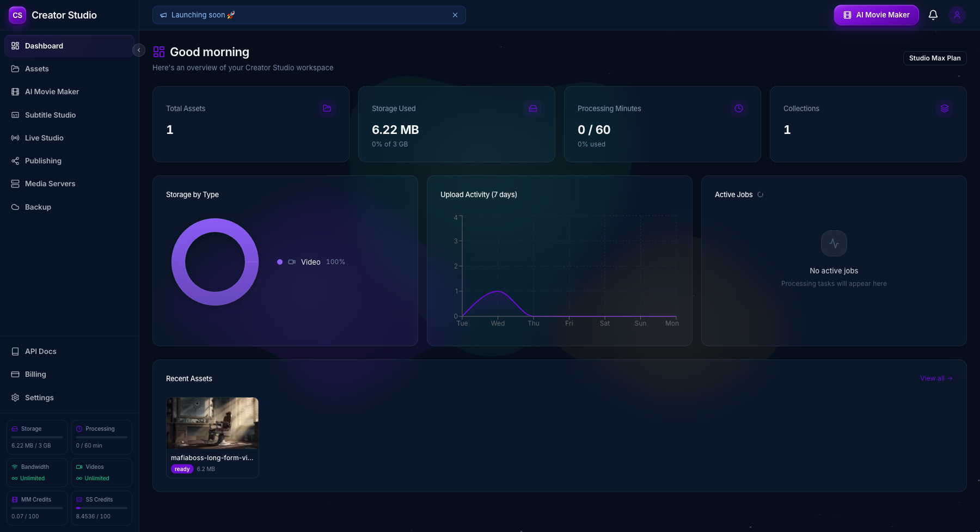Click the Studio Max Plan badge
Viewport: 980px width, 532px height.
pyautogui.click(x=934, y=58)
